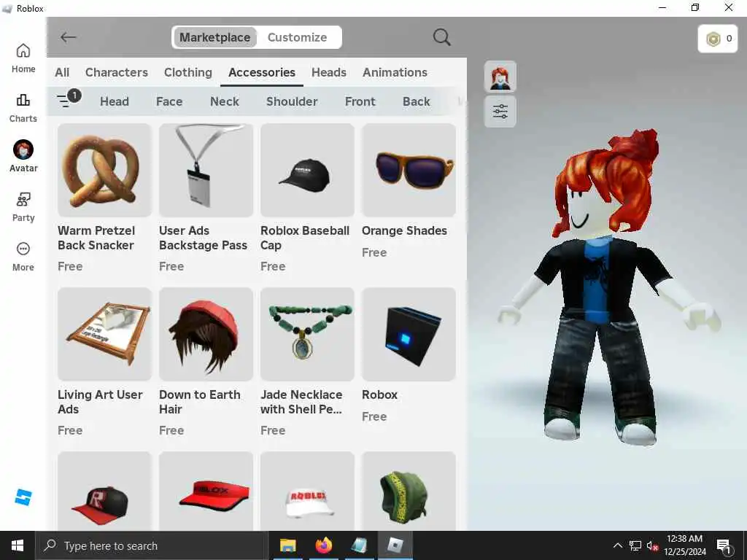Screen dimensions: 747x560
Task: Select the Warm Pretzel Back Snacker thumbnail
Action: click(x=104, y=170)
